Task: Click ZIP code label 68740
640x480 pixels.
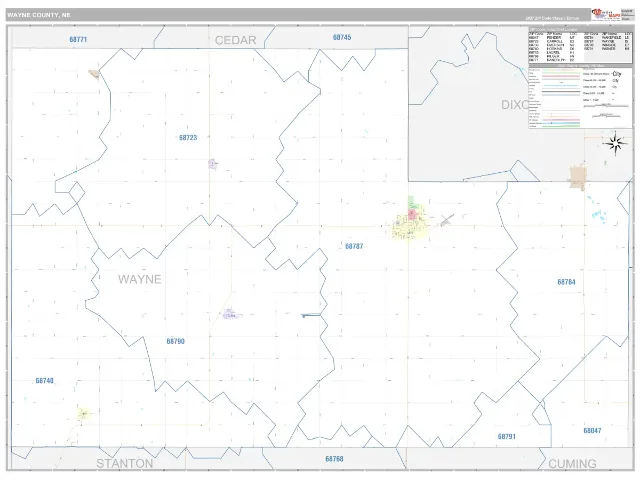Action: (44, 380)
